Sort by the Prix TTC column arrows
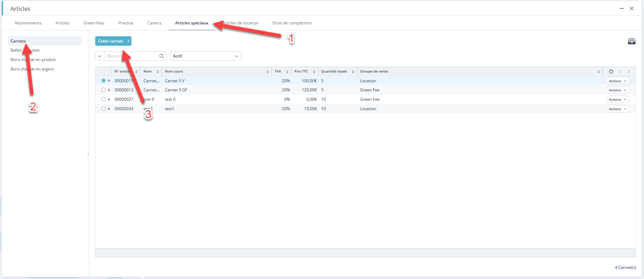 coord(314,71)
